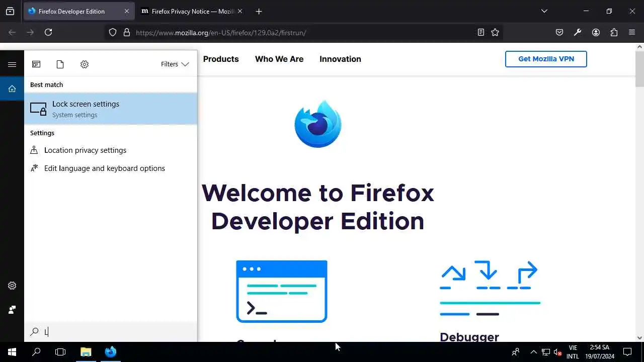644x362 pixels.
Task: Open the List all tabs dropdown arrow
Action: [544, 11]
